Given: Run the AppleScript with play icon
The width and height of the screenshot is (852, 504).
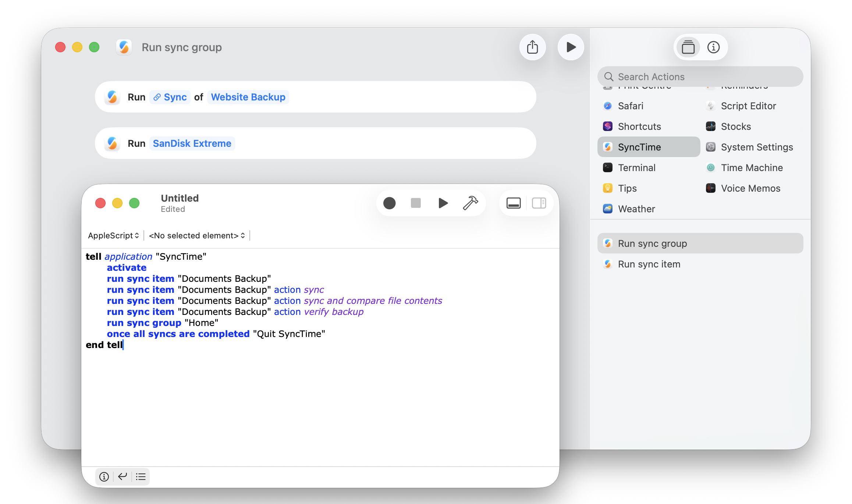Looking at the screenshot, I should (x=443, y=203).
